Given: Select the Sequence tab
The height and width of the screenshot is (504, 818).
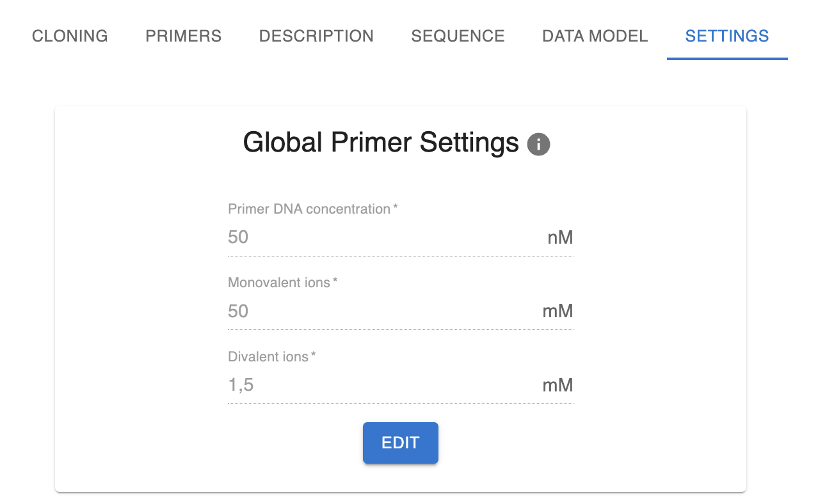Looking at the screenshot, I should pyautogui.click(x=458, y=36).
